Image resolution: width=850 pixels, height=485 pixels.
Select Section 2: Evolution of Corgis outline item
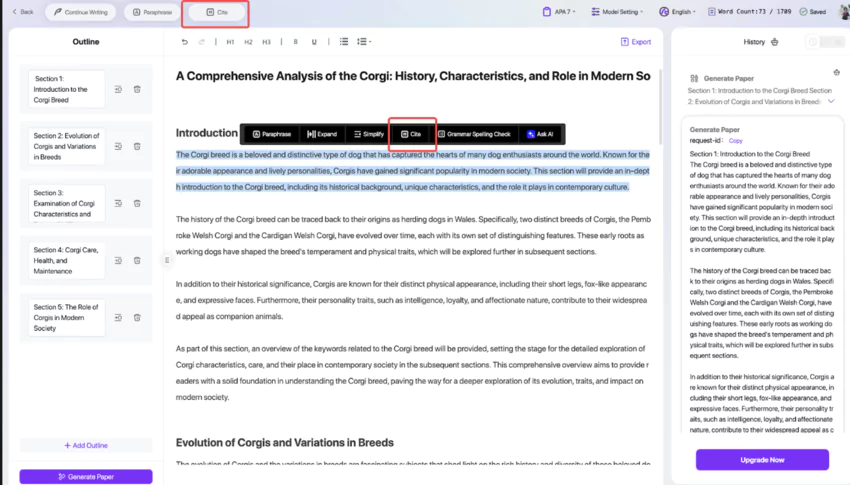66,146
